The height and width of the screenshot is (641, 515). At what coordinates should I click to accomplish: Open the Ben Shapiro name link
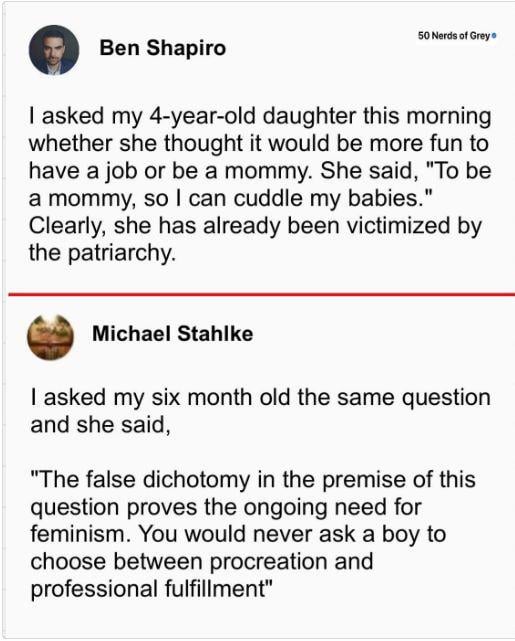click(162, 47)
